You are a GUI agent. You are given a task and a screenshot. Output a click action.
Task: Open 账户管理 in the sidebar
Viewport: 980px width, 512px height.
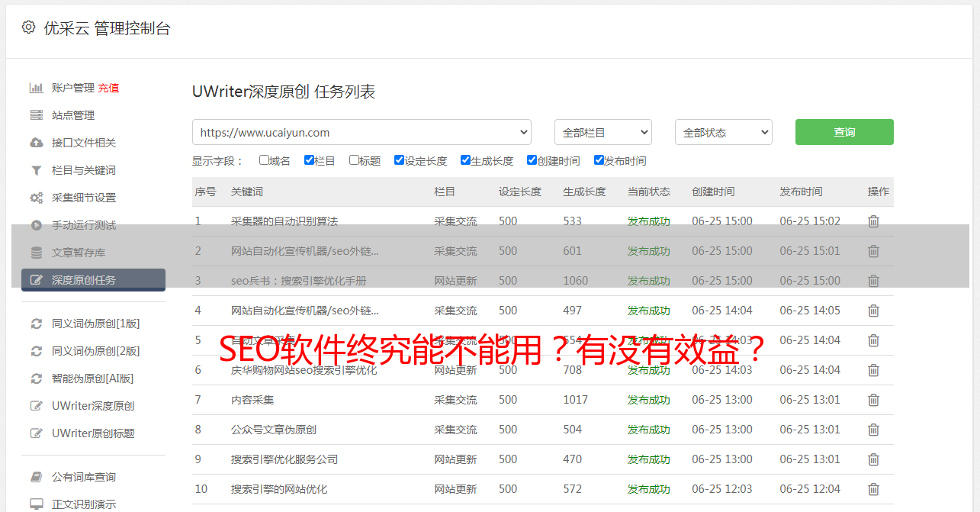73,88
